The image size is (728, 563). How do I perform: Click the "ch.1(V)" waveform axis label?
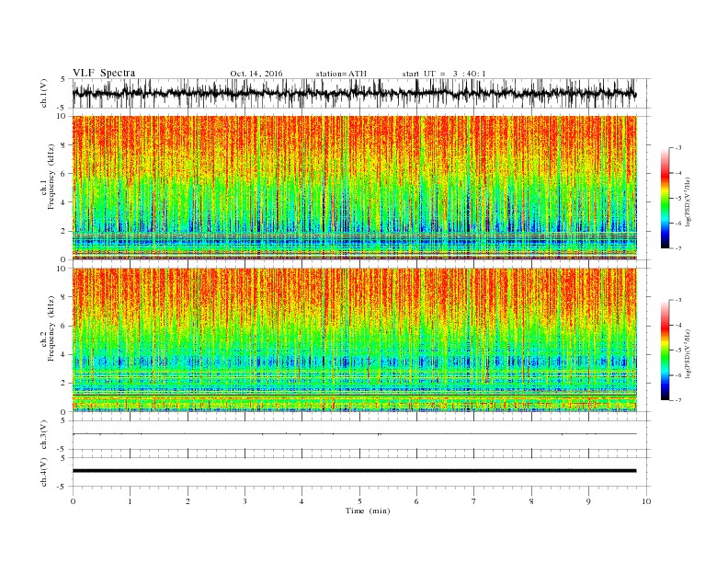(43, 93)
